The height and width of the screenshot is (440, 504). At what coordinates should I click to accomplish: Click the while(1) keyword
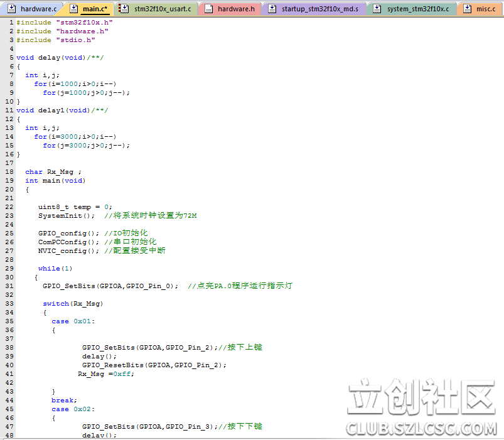point(49,269)
